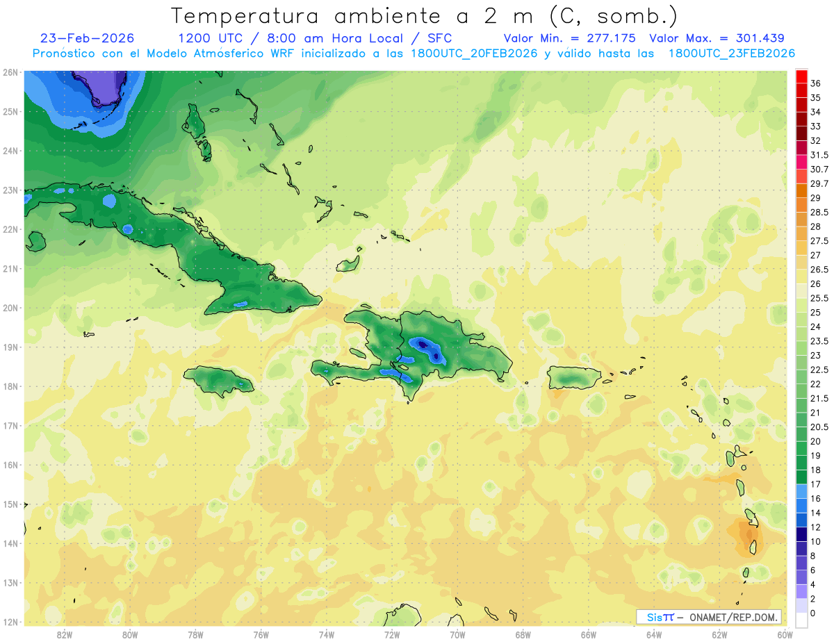Click the legend value '27.5'

coord(819,241)
